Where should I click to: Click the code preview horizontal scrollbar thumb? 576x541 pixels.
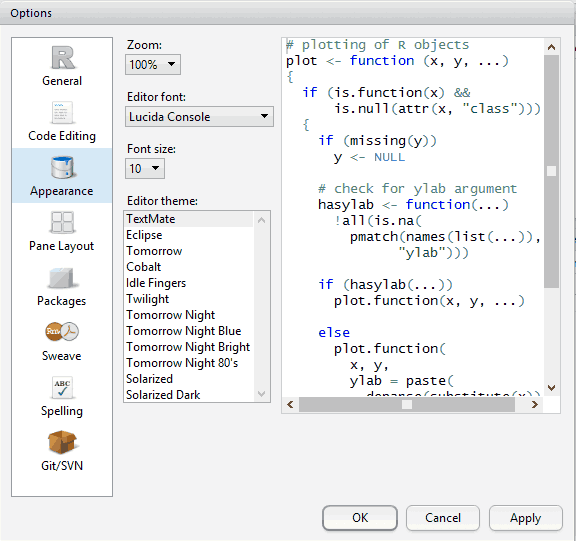pos(407,404)
